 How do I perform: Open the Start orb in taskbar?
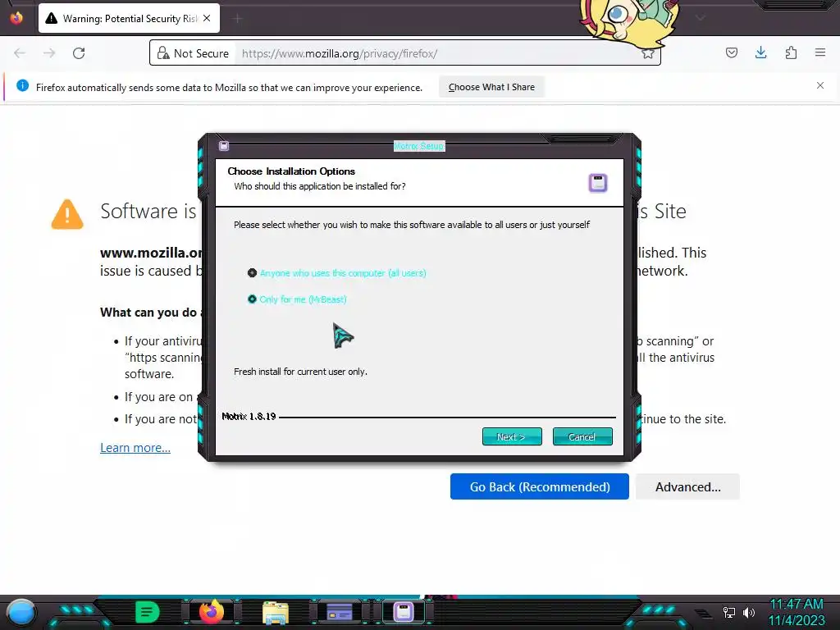pos(21,612)
